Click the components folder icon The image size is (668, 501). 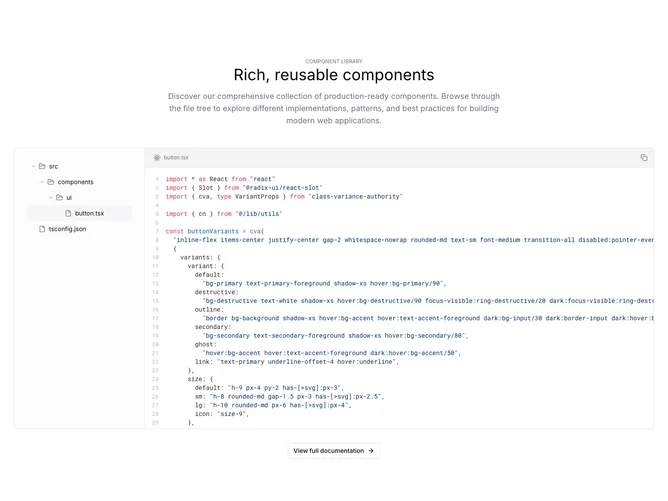51,182
